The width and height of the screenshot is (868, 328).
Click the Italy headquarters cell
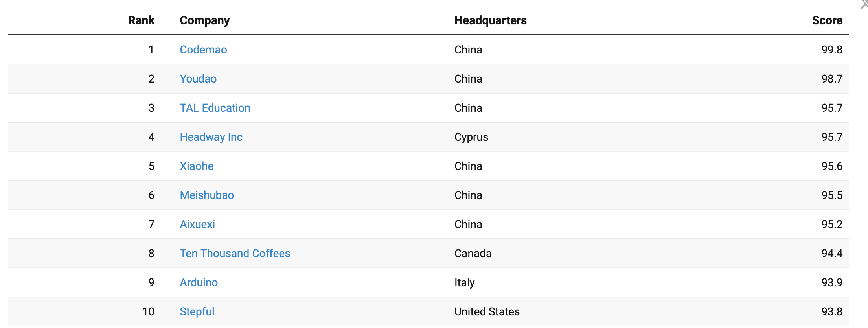coord(465,282)
